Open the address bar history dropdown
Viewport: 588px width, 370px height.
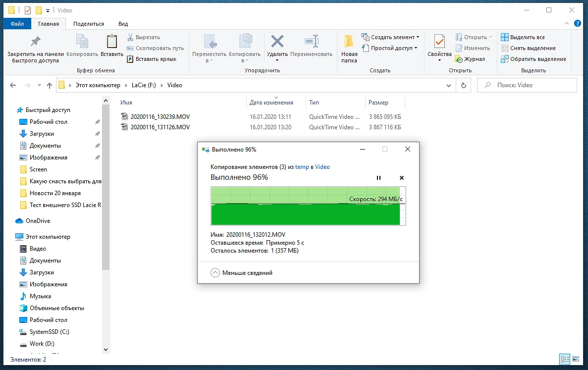pos(449,85)
